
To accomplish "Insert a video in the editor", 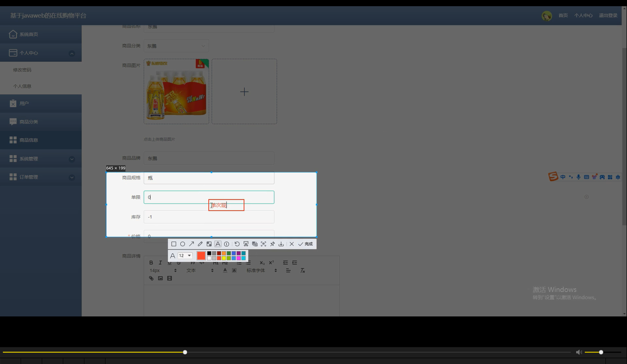I will (169, 278).
